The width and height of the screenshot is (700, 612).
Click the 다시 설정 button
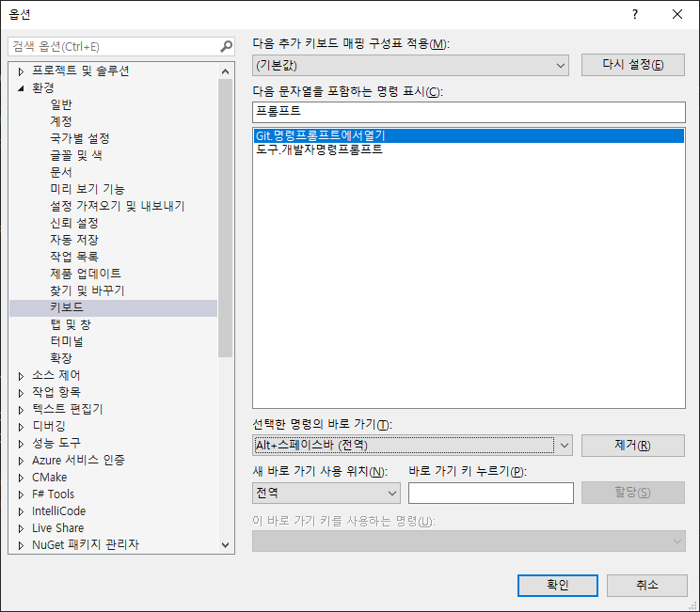(x=632, y=65)
